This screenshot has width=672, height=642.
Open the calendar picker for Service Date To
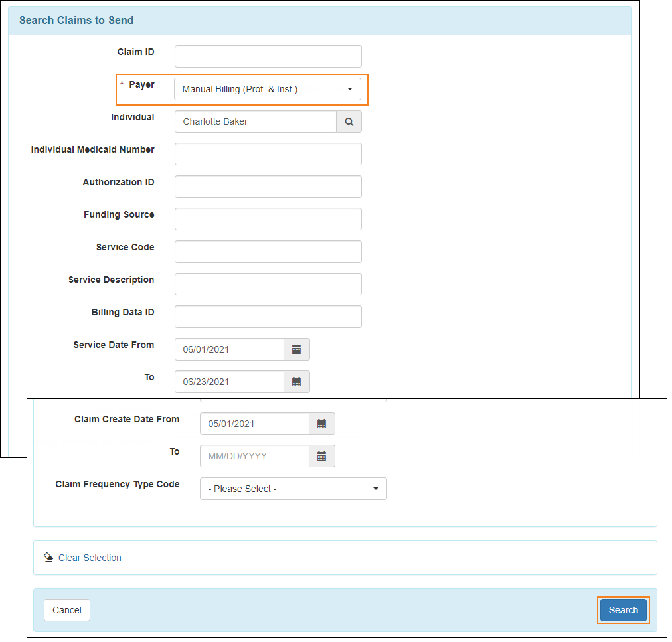(x=296, y=382)
